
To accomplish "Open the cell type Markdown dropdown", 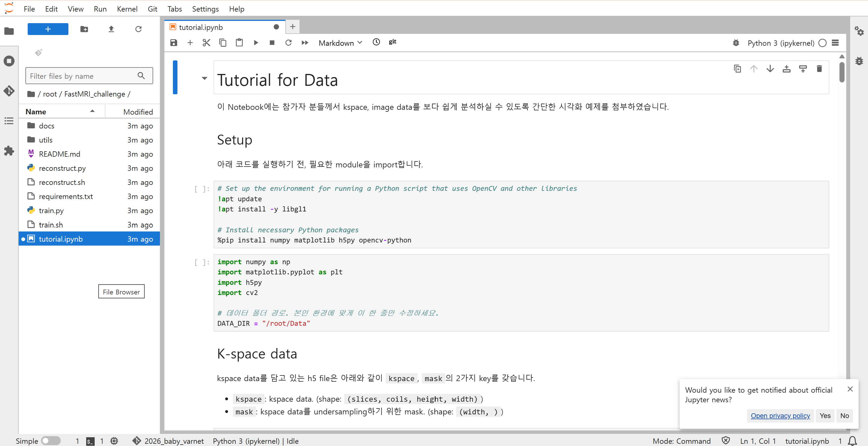I will click(340, 43).
